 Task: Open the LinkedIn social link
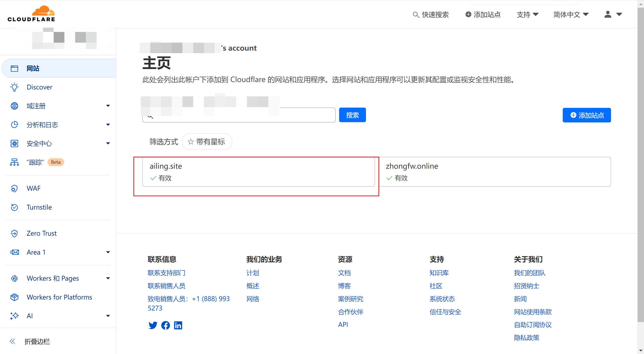[178, 325]
